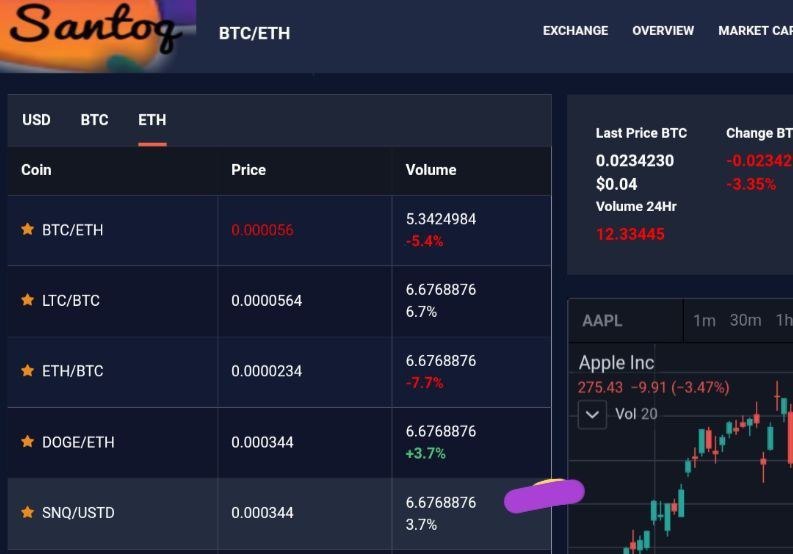Toggle favorite star for ETH/BTC
Screen dimensions: 793x554
[x=28, y=371]
